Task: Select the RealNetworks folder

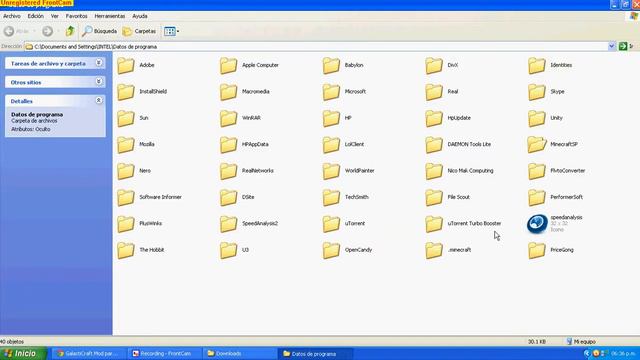Action: tap(247, 171)
